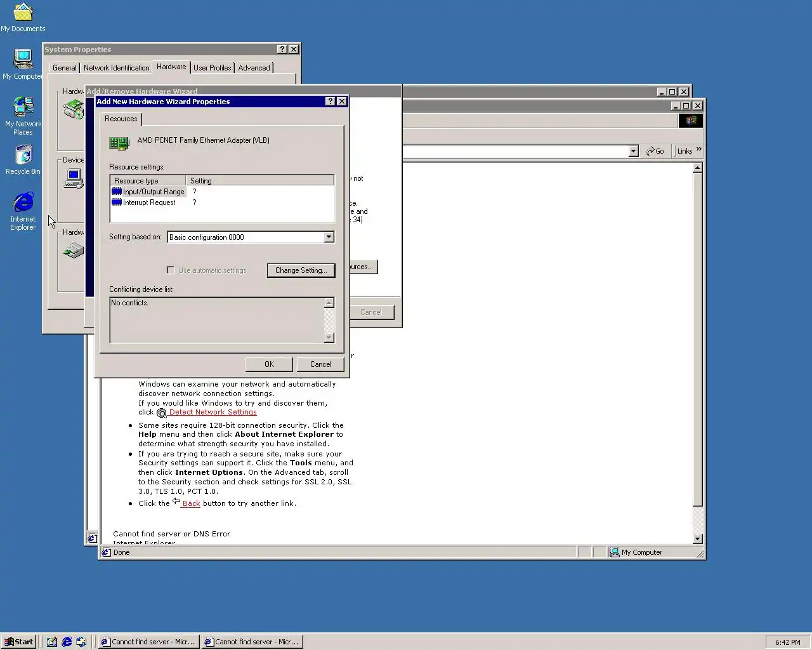Image resolution: width=812 pixels, height=650 pixels.
Task: Select the Hardware tab
Action: point(171,67)
